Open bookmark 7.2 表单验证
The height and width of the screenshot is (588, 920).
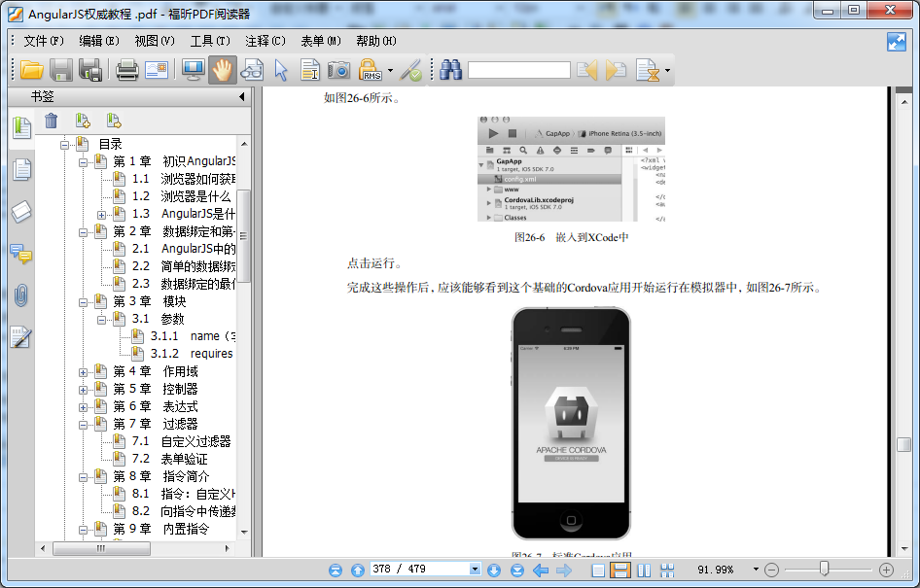click(x=169, y=459)
